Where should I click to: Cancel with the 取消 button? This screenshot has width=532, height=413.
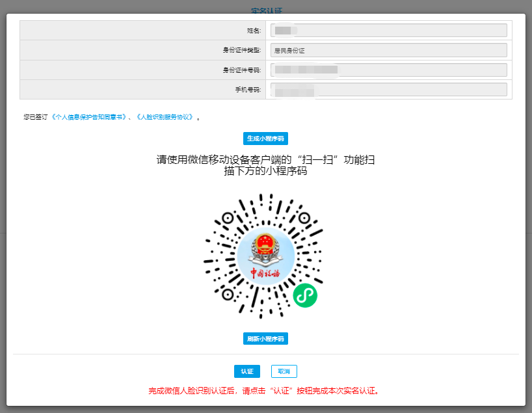point(284,371)
